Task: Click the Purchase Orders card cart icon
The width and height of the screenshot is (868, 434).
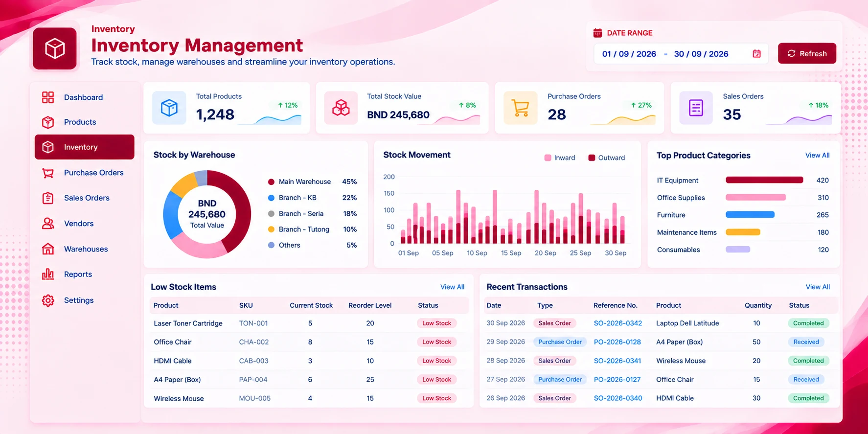Action: click(520, 108)
